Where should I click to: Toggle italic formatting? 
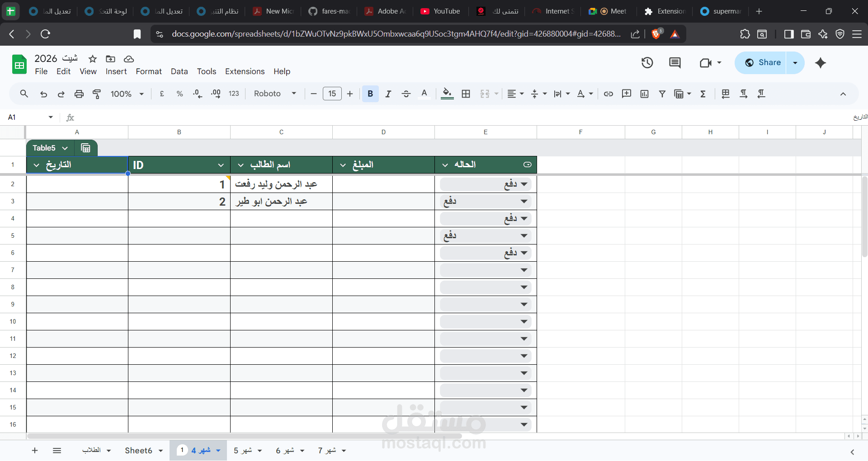coord(388,94)
